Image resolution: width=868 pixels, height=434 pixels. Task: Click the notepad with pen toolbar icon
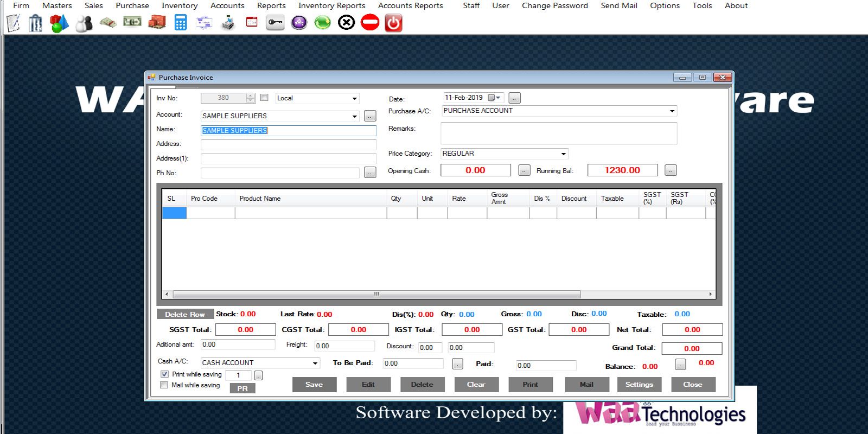13,23
